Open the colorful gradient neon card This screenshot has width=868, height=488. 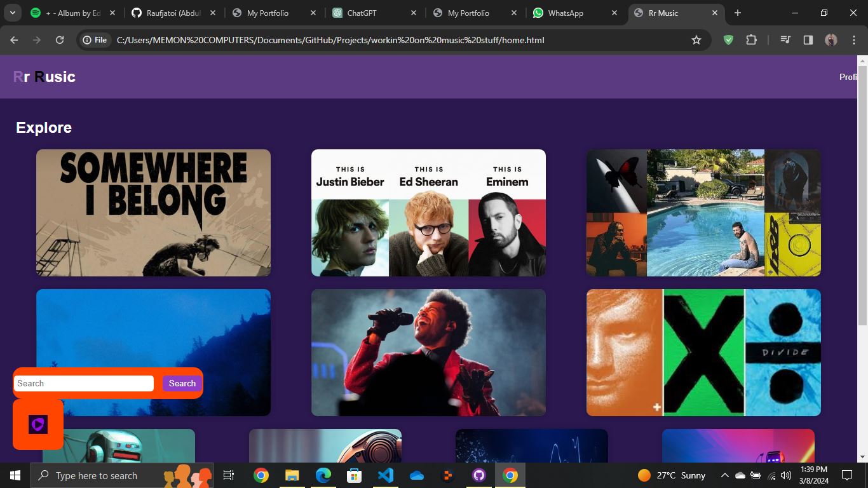pos(738,446)
